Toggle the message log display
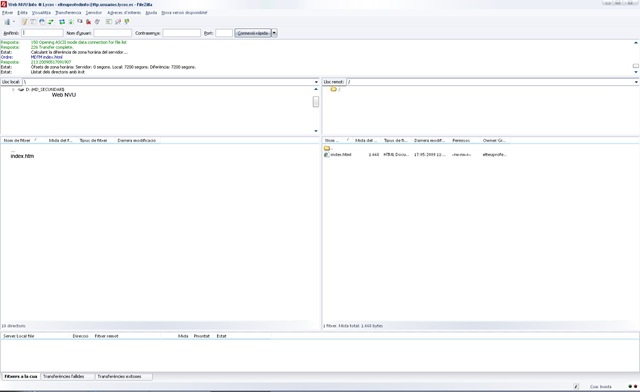The height and width of the screenshot is (392, 640). pyautogui.click(x=24, y=22)
